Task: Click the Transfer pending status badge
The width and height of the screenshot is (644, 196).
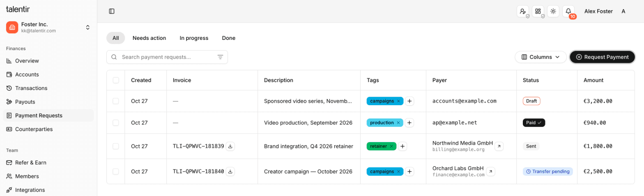Action: coord(548,171)
